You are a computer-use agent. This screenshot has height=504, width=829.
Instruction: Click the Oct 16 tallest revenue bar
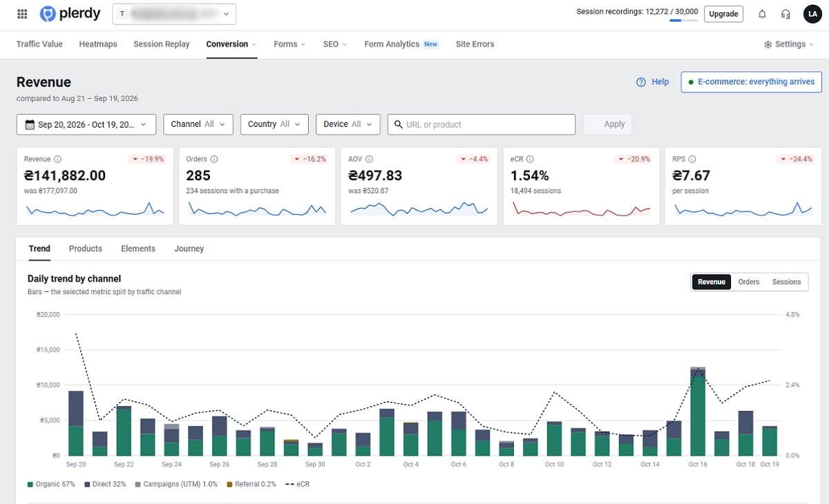698,411
